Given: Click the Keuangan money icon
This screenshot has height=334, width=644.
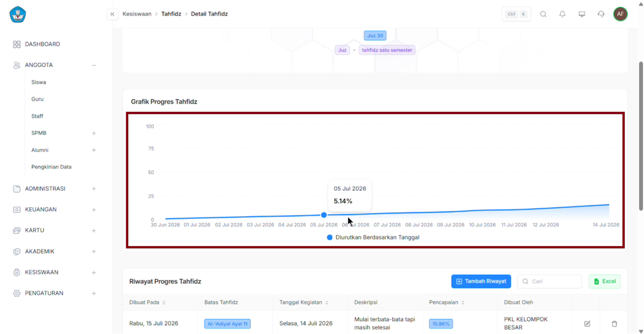Looking at the screenshot, I should click(x=17, y=210).
